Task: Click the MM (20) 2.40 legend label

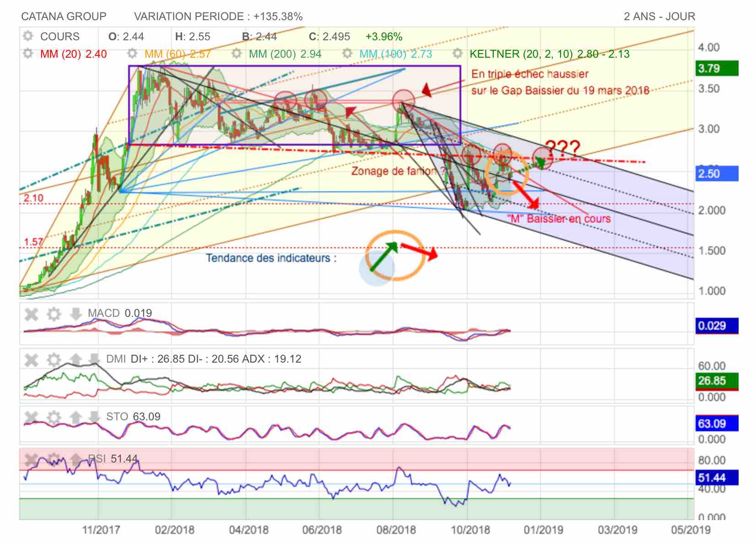Action: click(x=74, y=54)
